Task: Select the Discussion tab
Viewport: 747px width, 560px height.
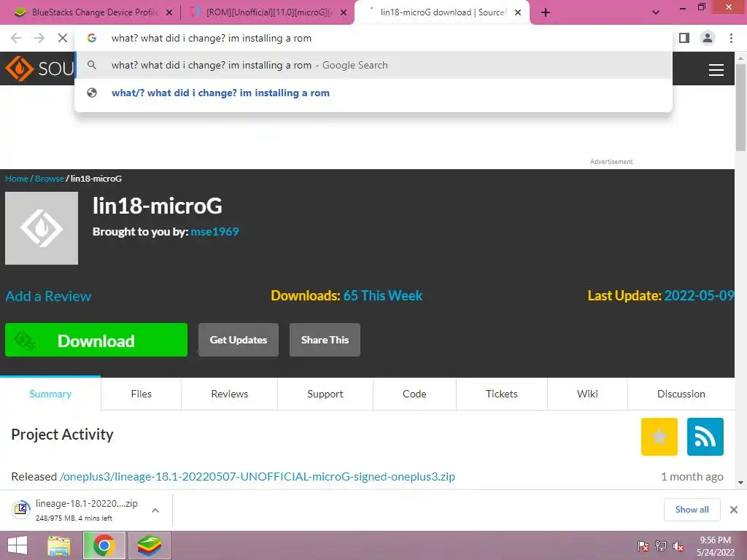Action: pyautogui.click(x=681, y=394)
